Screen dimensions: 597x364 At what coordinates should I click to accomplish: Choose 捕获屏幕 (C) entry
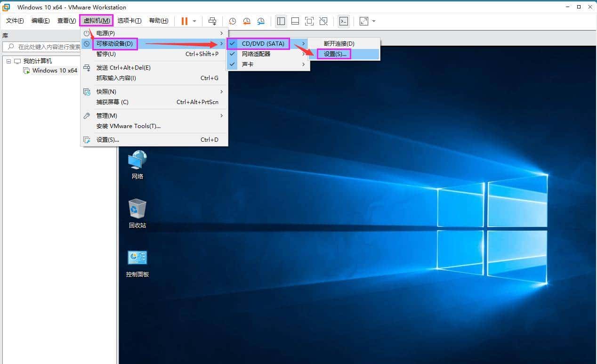154,102
